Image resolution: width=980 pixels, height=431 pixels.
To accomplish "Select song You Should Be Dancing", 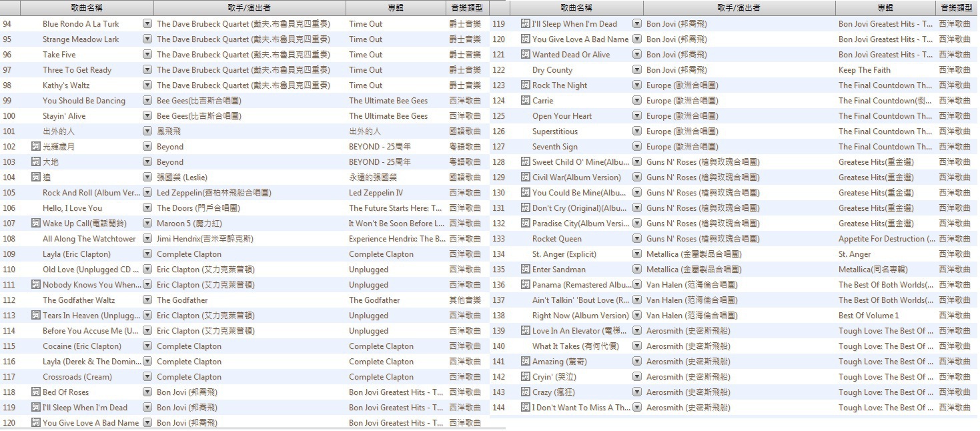I will (x=84, y=100).
